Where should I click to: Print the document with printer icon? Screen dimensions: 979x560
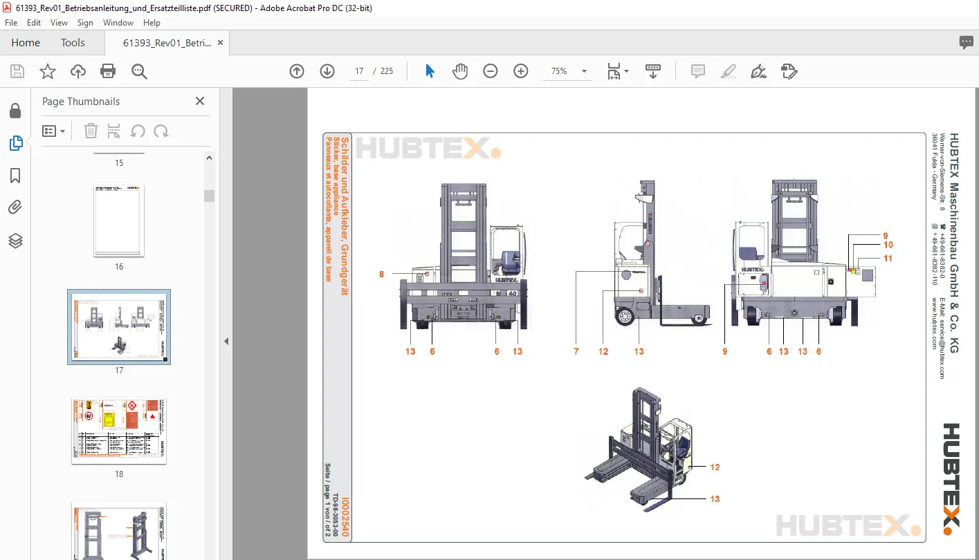point(108,71)
